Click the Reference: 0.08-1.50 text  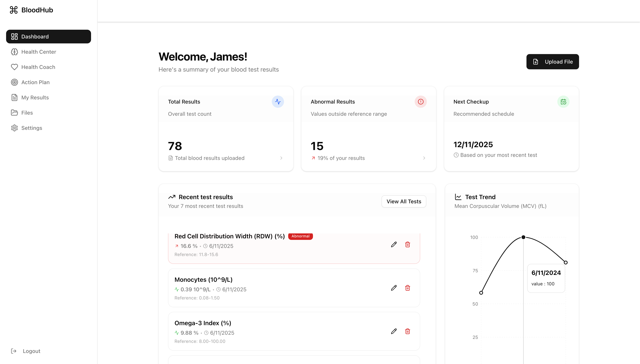pos(197,298)
